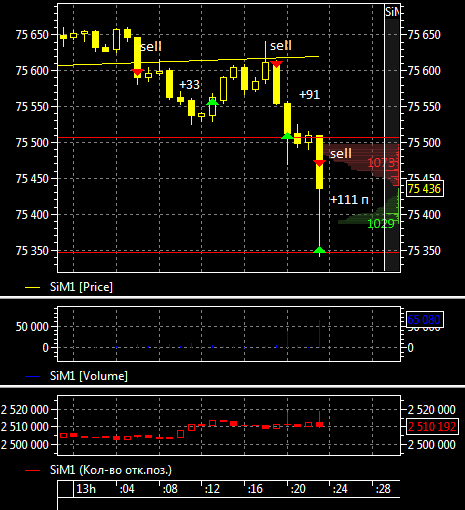Select the yellow moving average line

pos(188,61)
